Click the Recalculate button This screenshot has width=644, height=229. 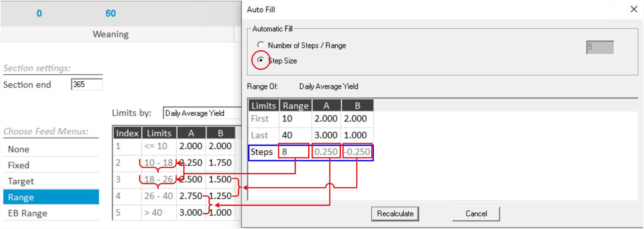point(395,213)
